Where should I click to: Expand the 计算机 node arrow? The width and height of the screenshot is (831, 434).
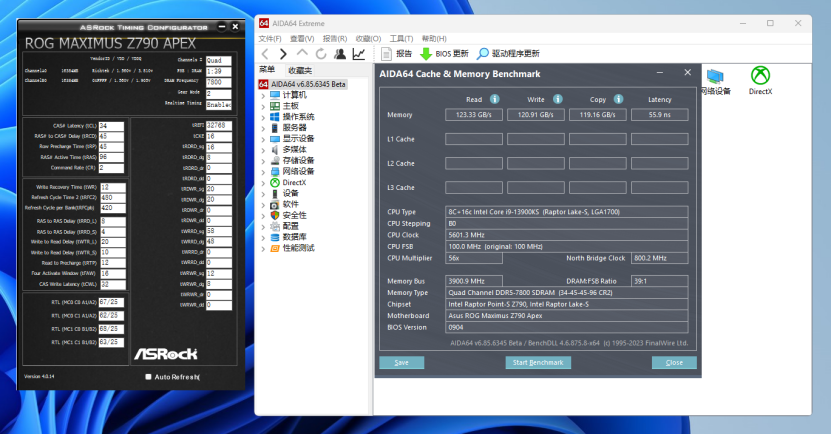point(263,95)
